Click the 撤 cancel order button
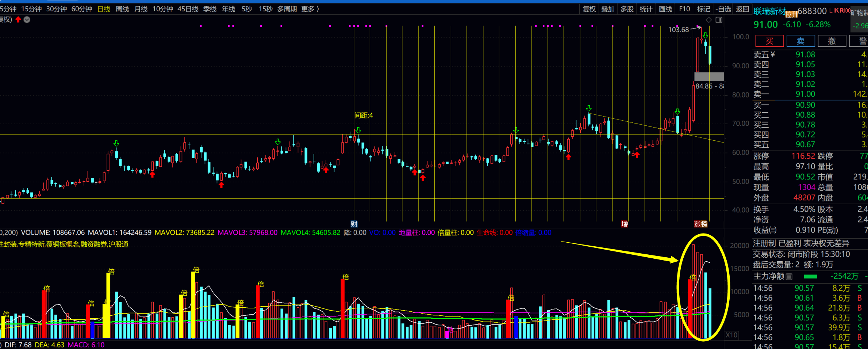This screenshot has height=349, width=868. [x=832, y=41]
